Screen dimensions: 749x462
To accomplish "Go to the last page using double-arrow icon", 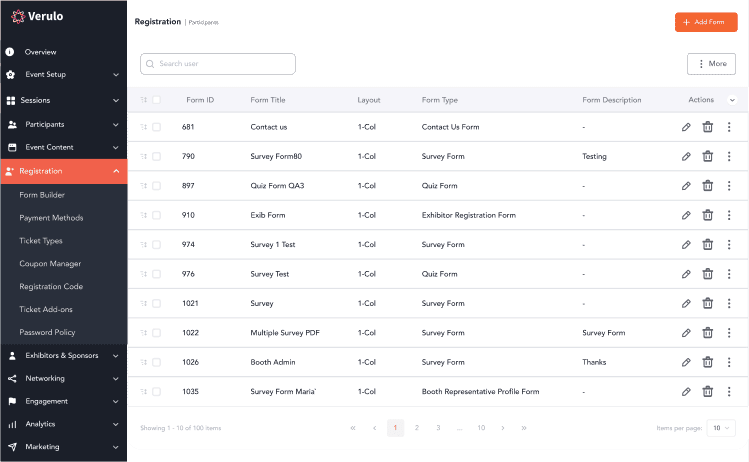I will point(523,428).
